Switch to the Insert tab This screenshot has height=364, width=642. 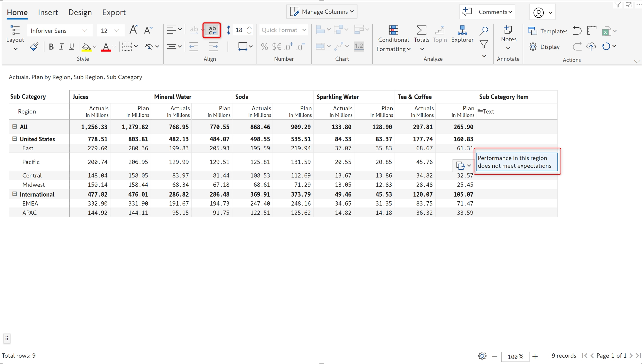48,12
